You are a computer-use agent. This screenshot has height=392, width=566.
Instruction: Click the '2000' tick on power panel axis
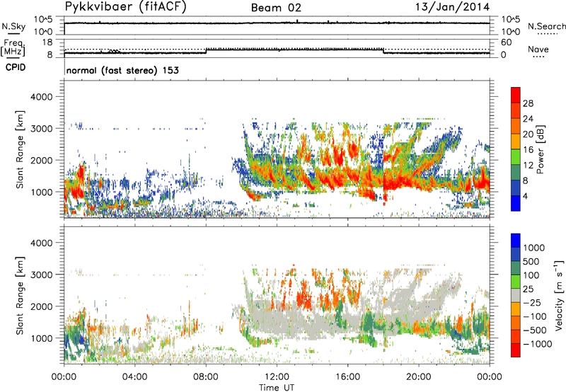[41, 160]
